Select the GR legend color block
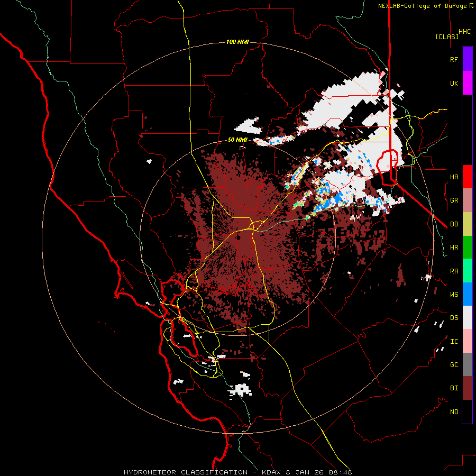 467,200
